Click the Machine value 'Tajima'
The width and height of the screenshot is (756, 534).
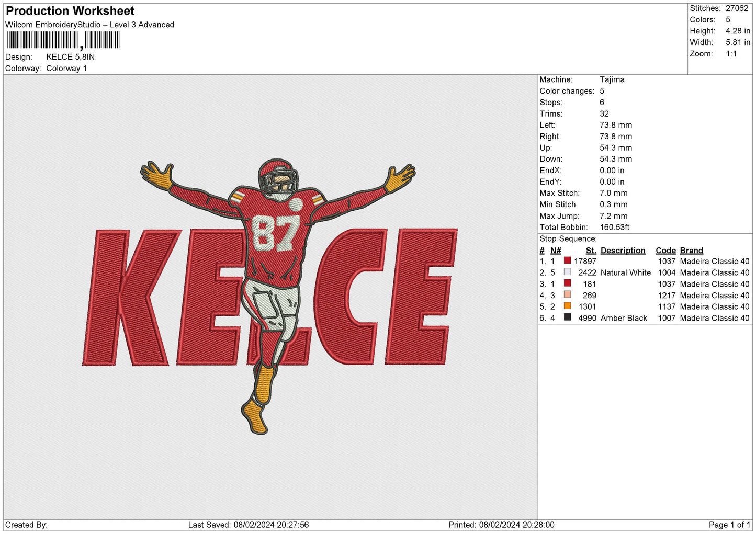pos(612,79)
